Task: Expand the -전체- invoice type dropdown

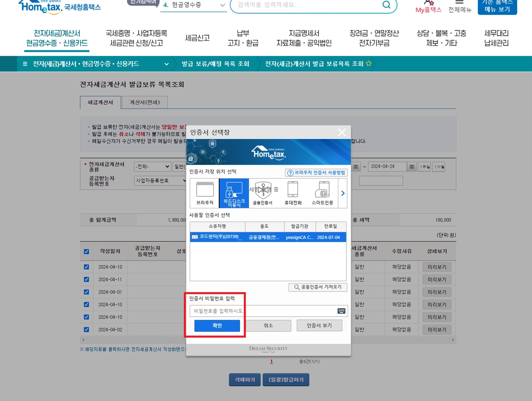Action: (152, 166)
